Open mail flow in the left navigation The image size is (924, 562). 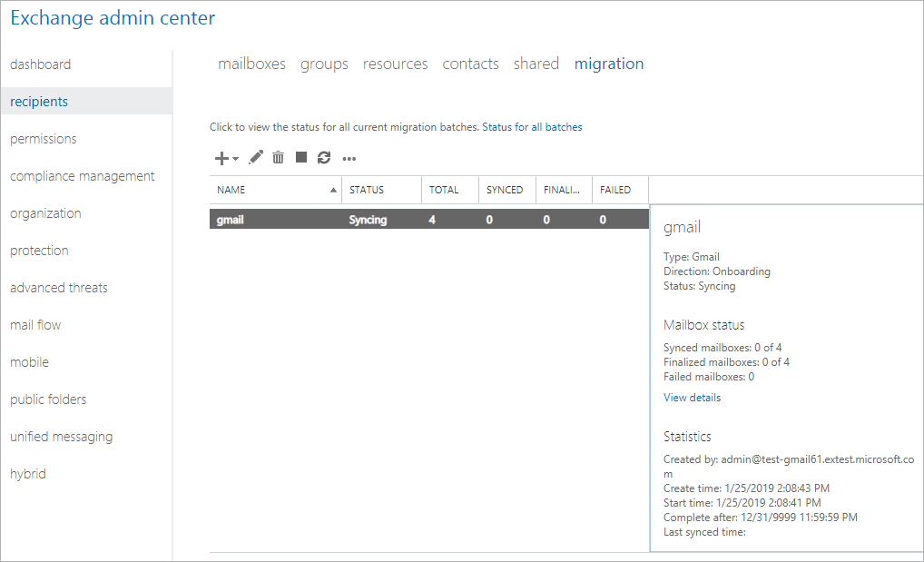pos(35,325)
